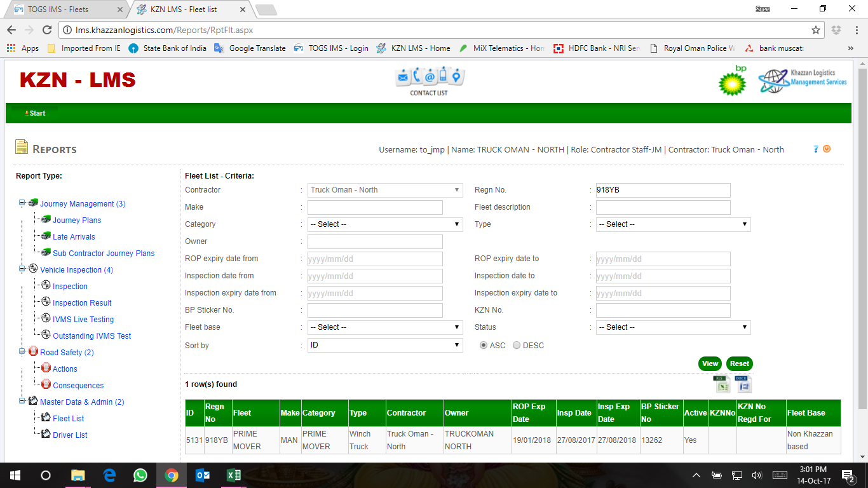The width and height of the screenshot is (868, 488).
Task: Open the Status dropdown
Action: pyautogui.click(x=673, y=327)
